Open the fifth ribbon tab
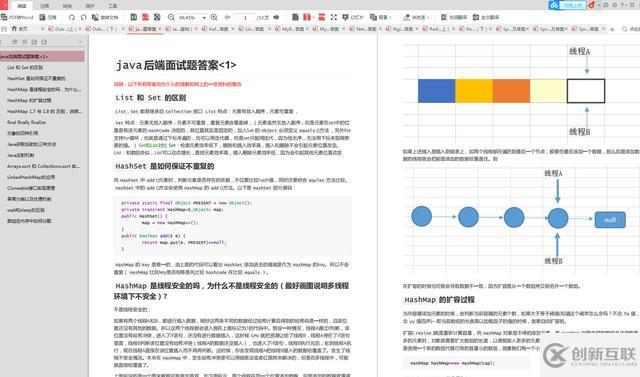This screenshot has width=640, height=377. pyautogui.click(x=113, y=6)
